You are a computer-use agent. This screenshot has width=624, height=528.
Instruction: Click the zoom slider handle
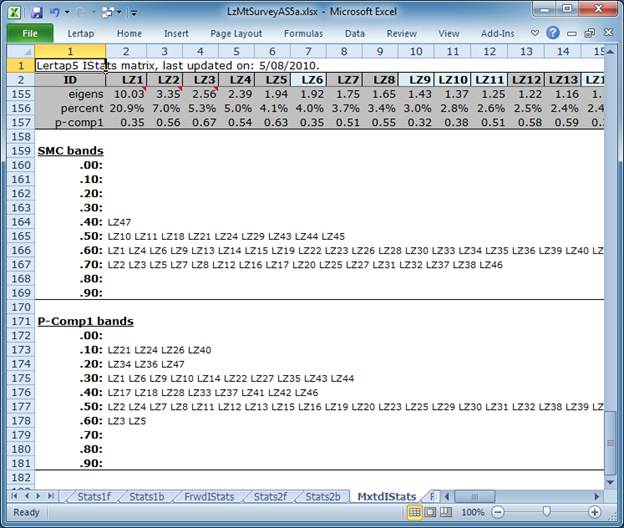click(553, 512)
